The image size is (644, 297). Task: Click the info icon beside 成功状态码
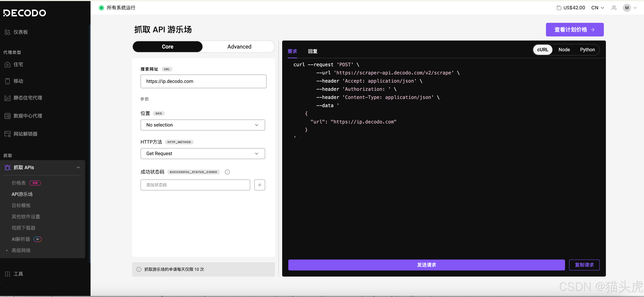(227, 172)
